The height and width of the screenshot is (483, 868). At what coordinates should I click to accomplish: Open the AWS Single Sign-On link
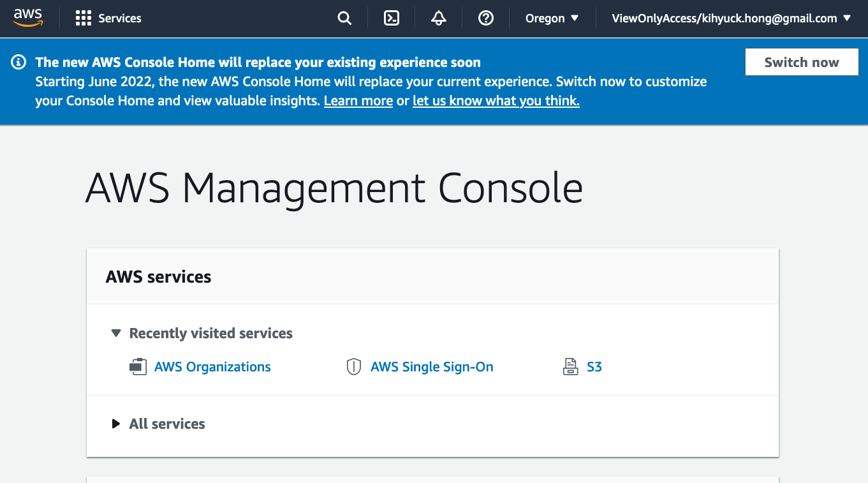click(x=432, y=367)
